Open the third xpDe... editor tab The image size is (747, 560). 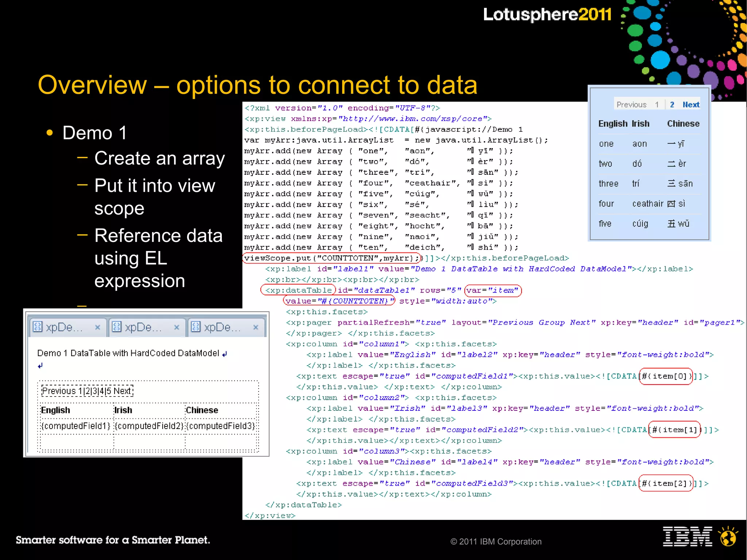(x=226, y=327)
